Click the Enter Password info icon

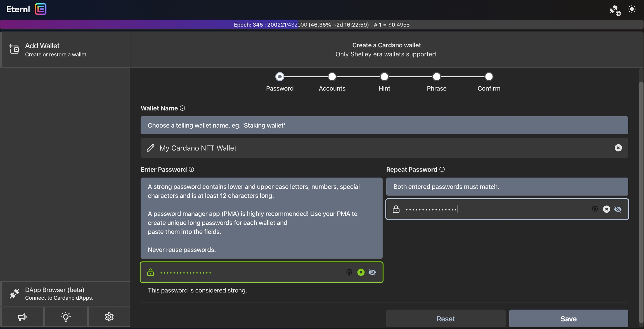coord(191,170)
